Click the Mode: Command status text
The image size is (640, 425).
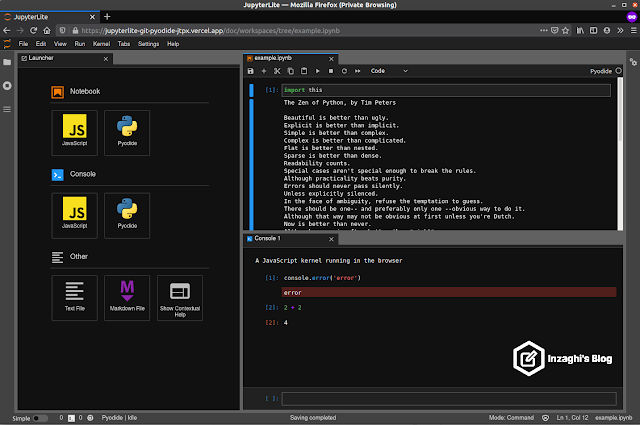[511, 418]
